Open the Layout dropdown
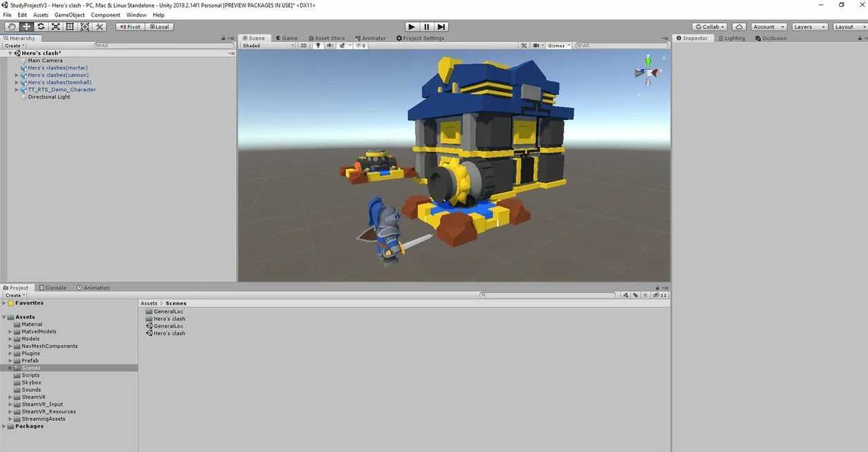 849,27
